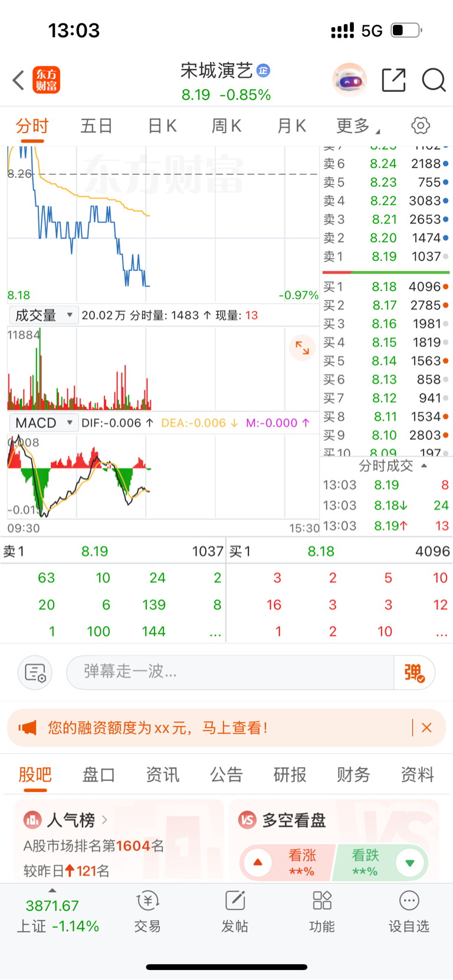453x980 pixels.
Task: Select 股吧 forum tab
Action: click(x=35, y=774)
